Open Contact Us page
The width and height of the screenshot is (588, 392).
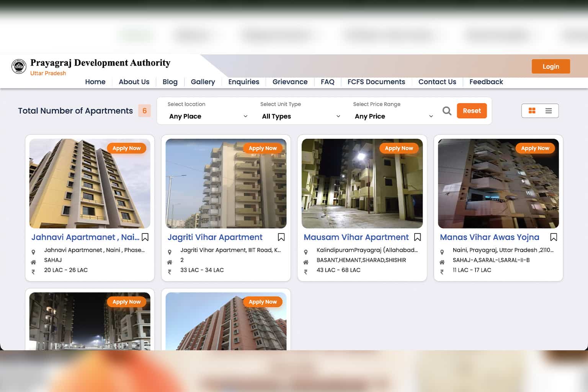(437, 82)
